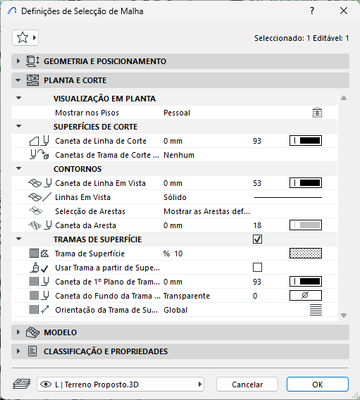Confirm with the OK button
The height and width of the screenshot is (400, 360).
pos(317,384)
